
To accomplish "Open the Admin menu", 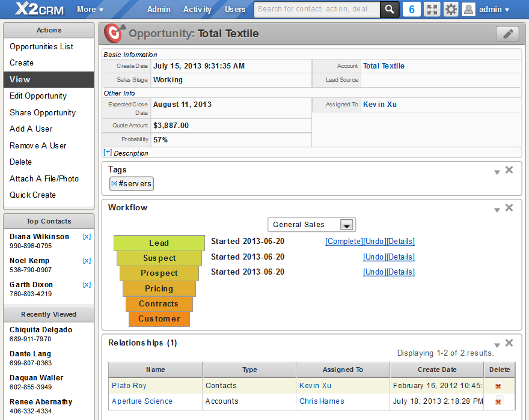I will click(x=159, y=10).
